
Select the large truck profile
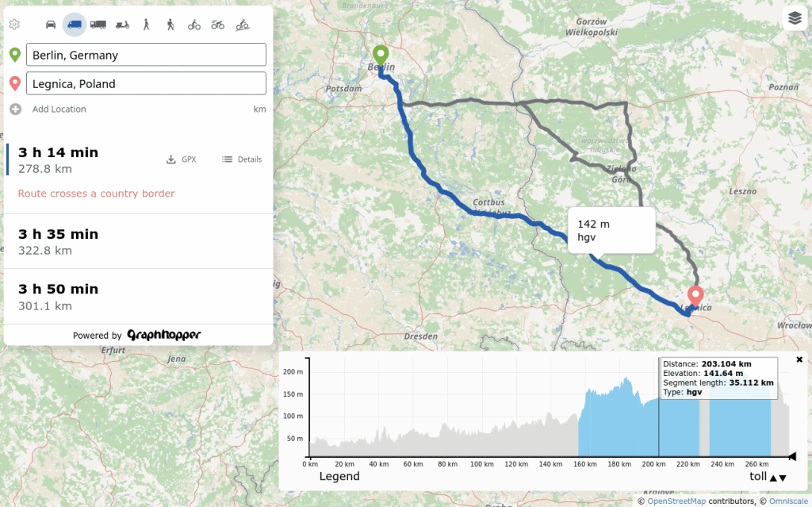pyautogui.click(x=98, y=25)
